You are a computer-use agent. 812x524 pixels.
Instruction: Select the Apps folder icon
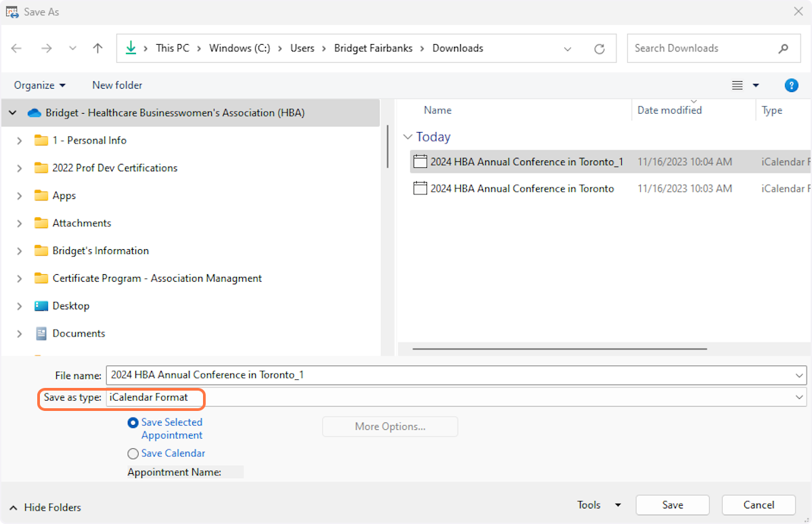tap(41, 196)
